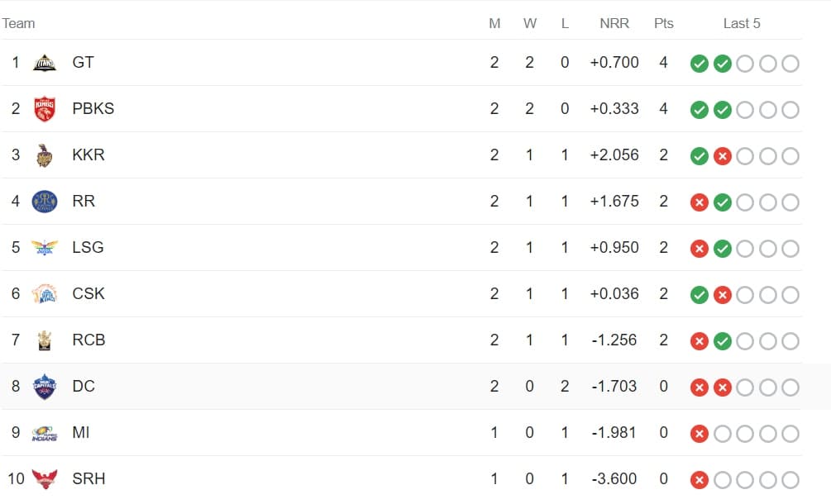Click the CSK team logo
The width and height of the screenshot is (831, 504).
coord(44,294)
